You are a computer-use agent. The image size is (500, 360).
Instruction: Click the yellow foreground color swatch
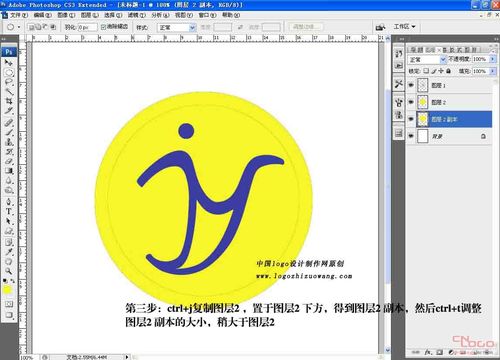point(7,290)
